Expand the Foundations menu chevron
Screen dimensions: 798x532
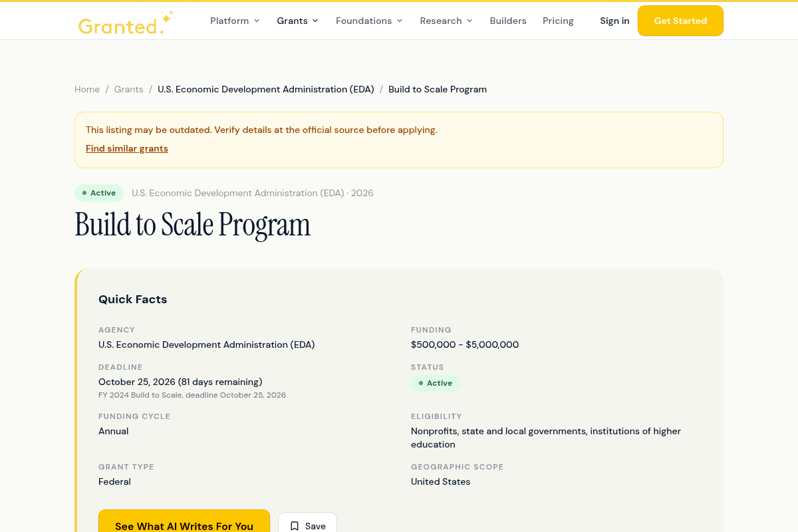[400, 21]
